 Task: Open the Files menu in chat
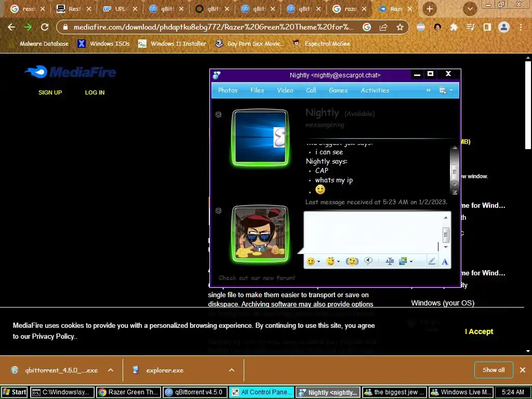coord(257,90)
